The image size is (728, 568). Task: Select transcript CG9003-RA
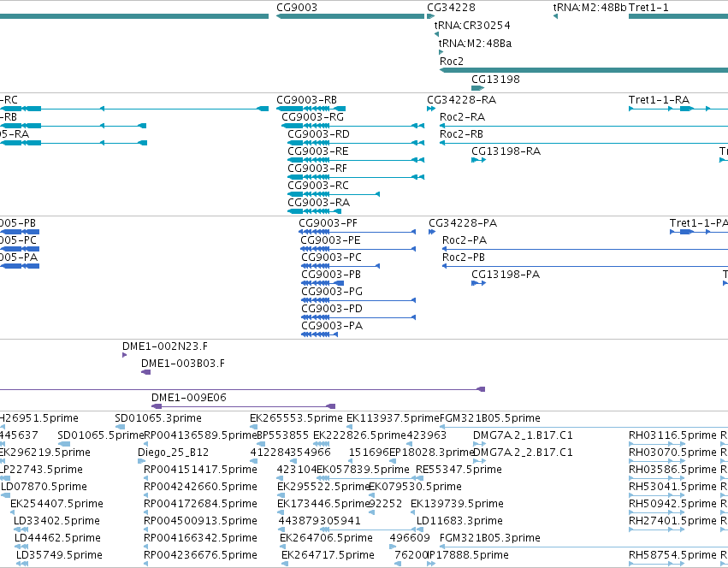coord(318,203)
